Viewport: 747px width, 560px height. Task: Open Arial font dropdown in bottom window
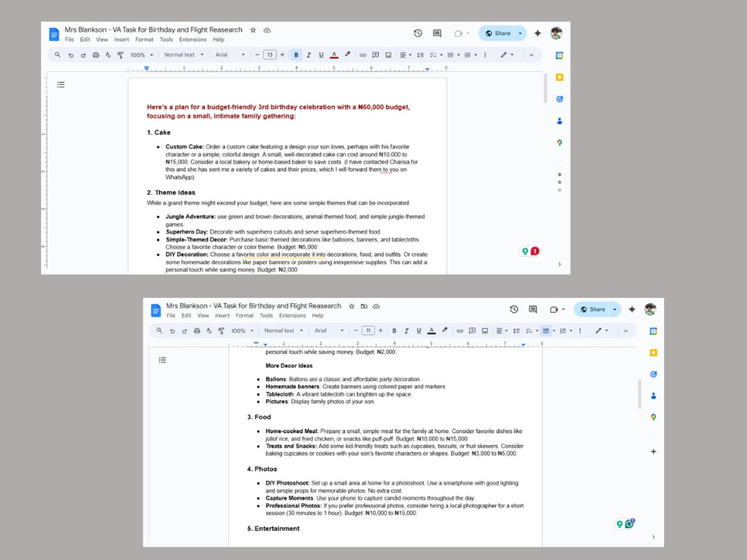click(329, 331)
